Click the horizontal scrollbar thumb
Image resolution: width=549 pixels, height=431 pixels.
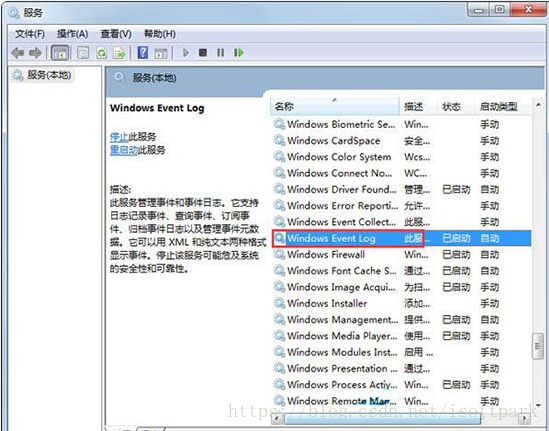click(x=383, y=418)
